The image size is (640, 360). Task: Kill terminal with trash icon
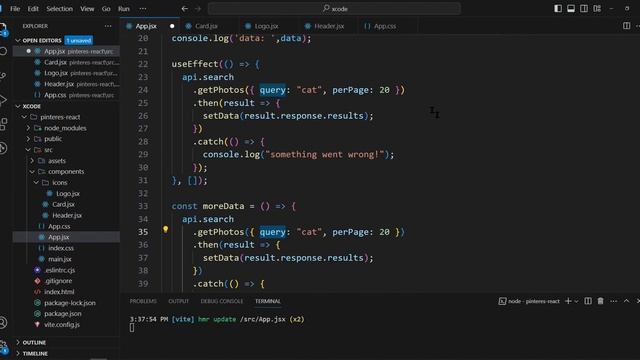tap(600, 301)
